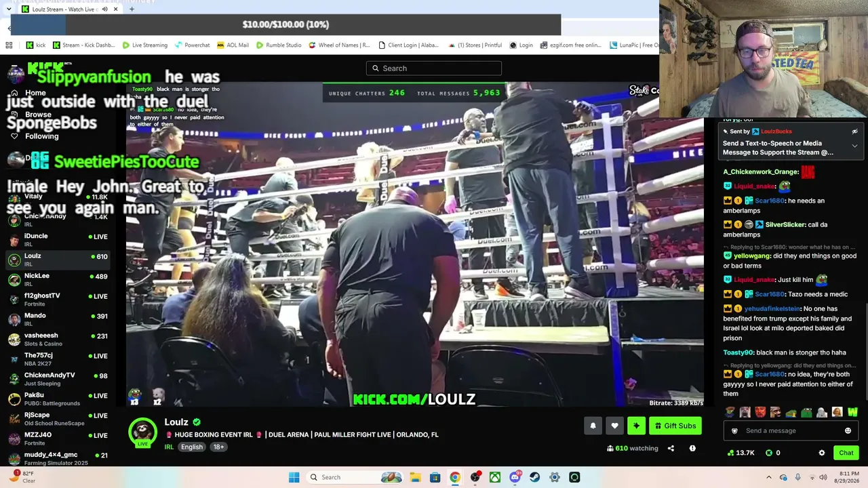Viewport: 868px width, 488px height.
Task: Open the green points balance 13.7K
Action: pos(741,453)
